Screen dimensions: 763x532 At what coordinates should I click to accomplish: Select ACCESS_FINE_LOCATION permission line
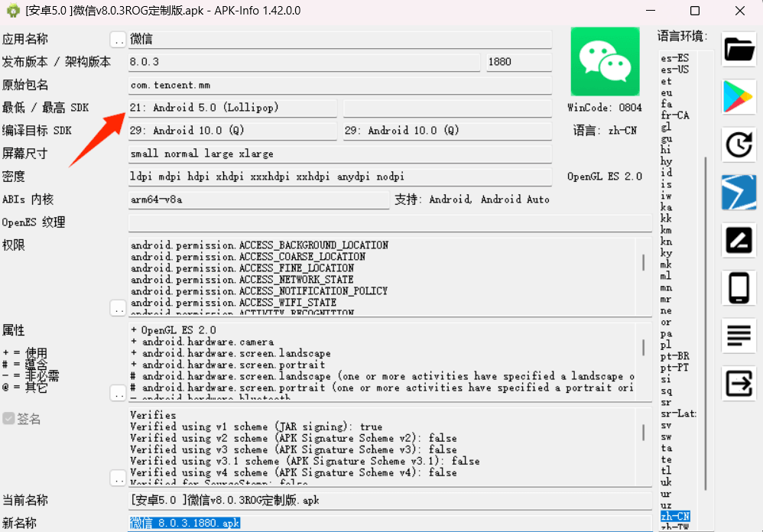[x=242, y=268]
